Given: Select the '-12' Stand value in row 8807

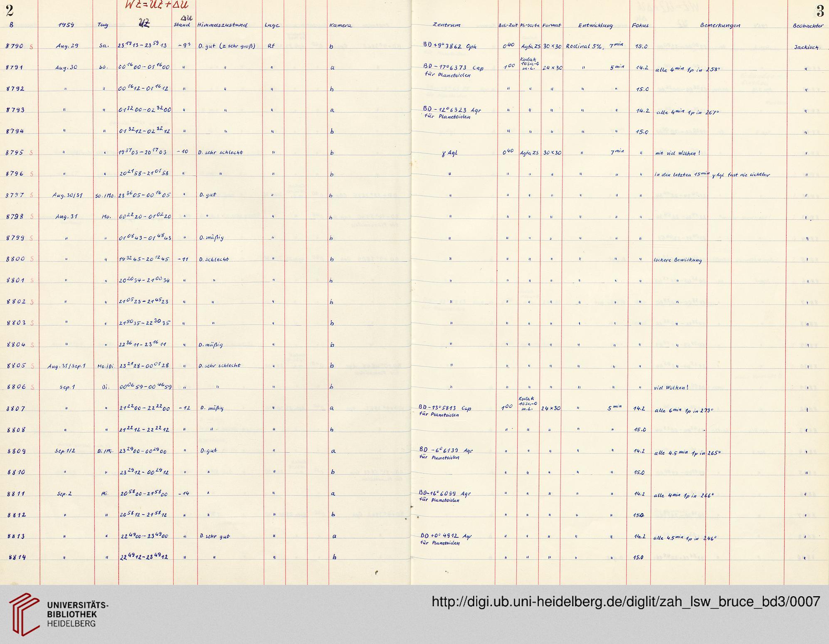Looking at the screenshot, I should point(184,408).
